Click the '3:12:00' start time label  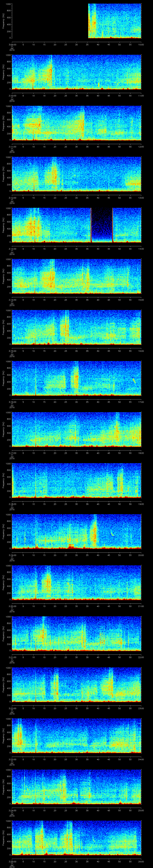tap(12, 198)
